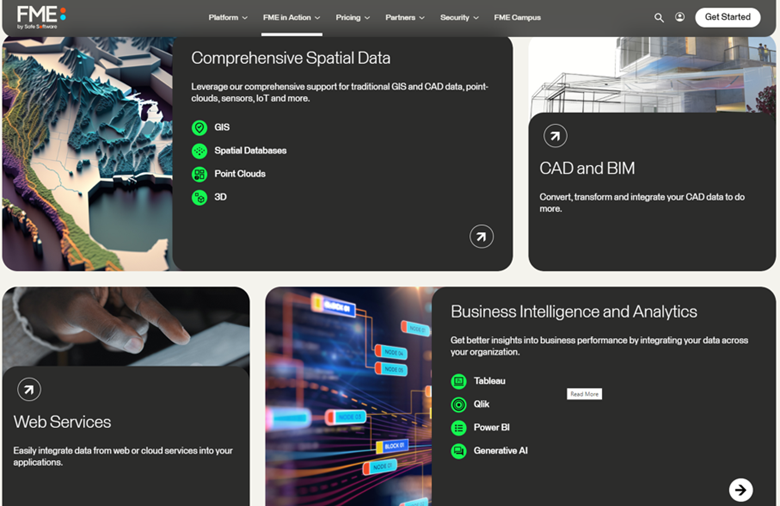Click the 3D green cube icon

click(x=199, y=198)
